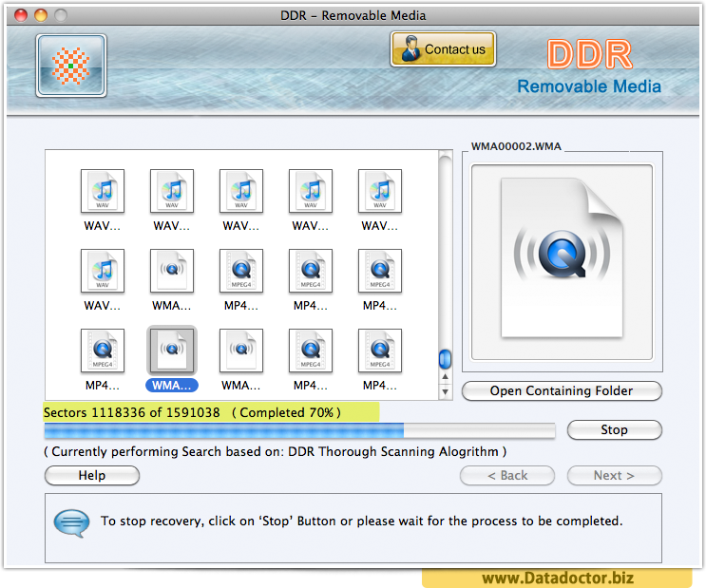Image resolution: width=706 pixels, height=588 pixels.
Task: Click the large WMA00002.WMA preview image
Action: [562, 262]
